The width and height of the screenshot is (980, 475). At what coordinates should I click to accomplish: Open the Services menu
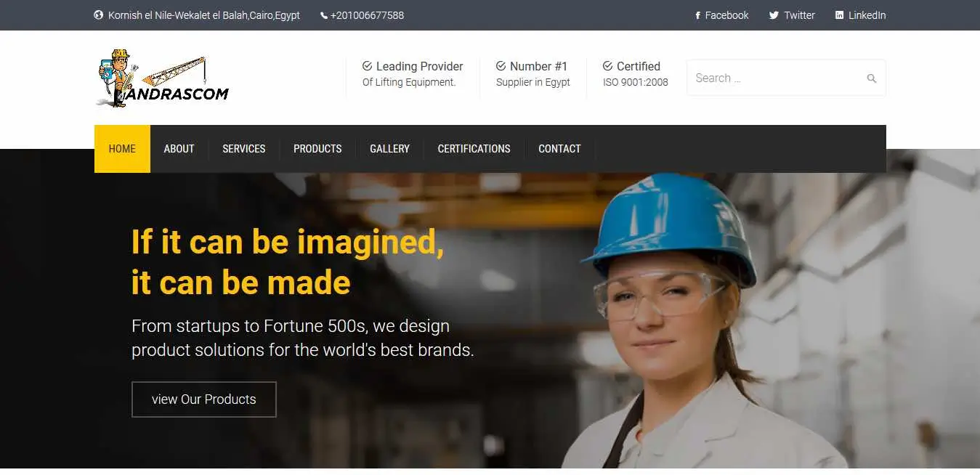[243, 149]
